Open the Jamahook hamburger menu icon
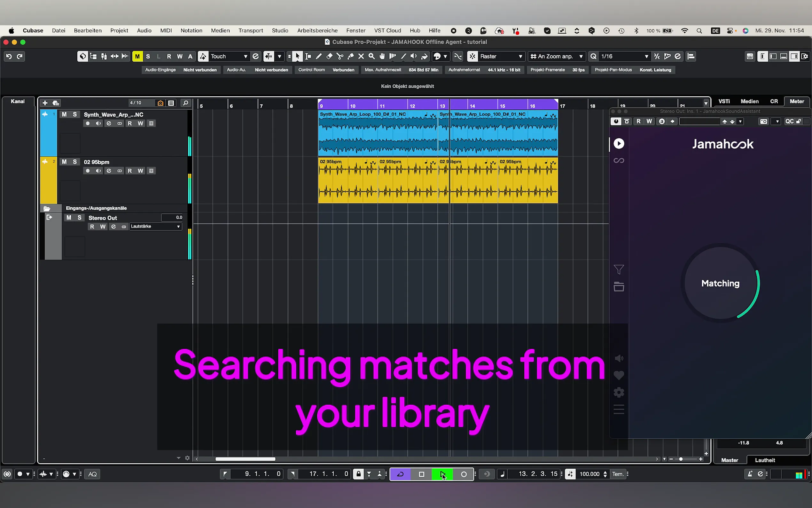The width and height of the screenshot is (812, 508). (619, 409)
